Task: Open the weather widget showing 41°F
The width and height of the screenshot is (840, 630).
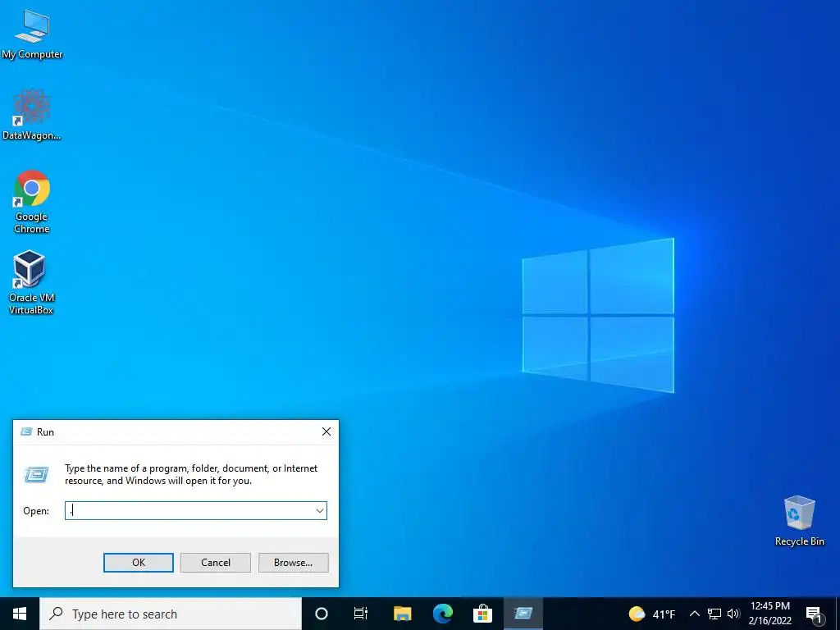Action: click(x=652, y=614)
